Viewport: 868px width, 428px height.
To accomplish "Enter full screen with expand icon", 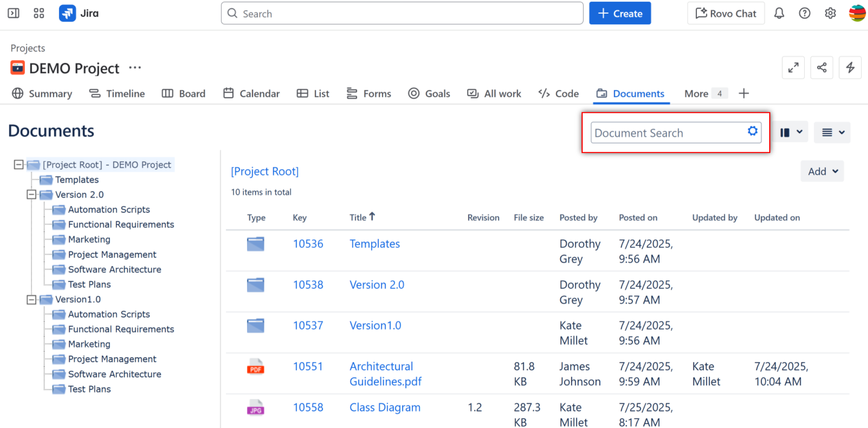I will [x=793, y=68].
